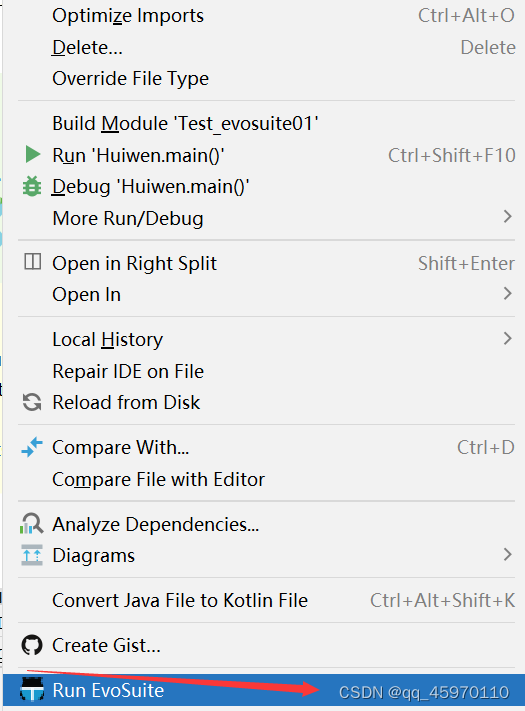Click the Analyze Dependencies magnifier icon
The height and width of the screenshot is (711, 525).
pyautogui.click(x=32, y=524)
